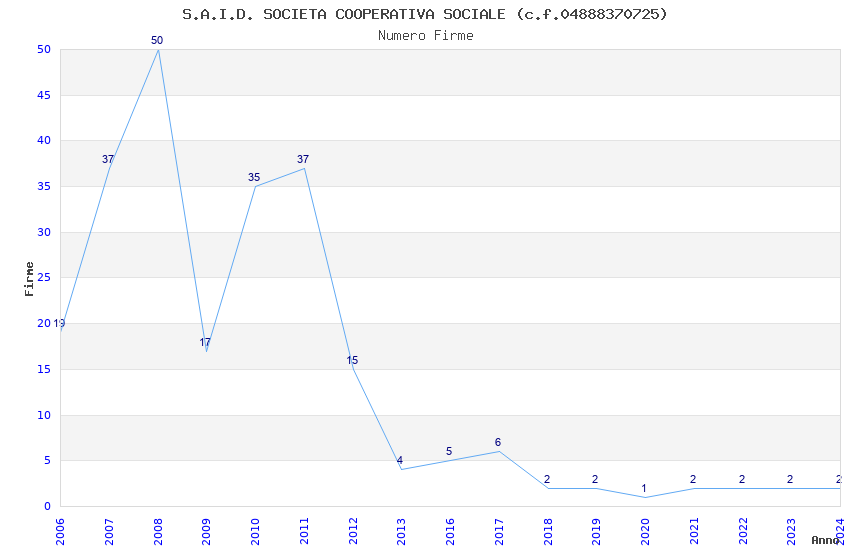Click x-axis year 2023
The width and height of the screenshot is (850, 550).
(x=791, y=532)
